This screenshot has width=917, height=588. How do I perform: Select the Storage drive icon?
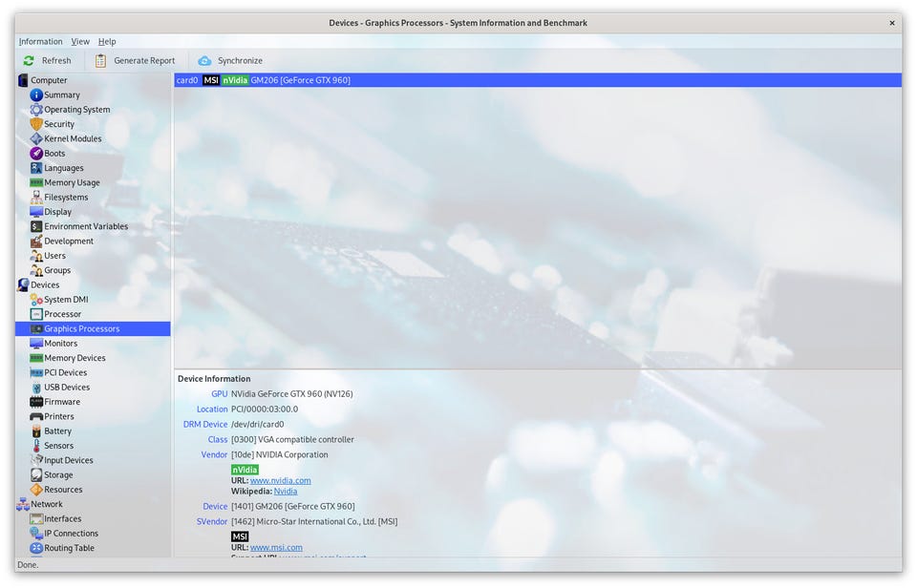(x=36, y=474)
